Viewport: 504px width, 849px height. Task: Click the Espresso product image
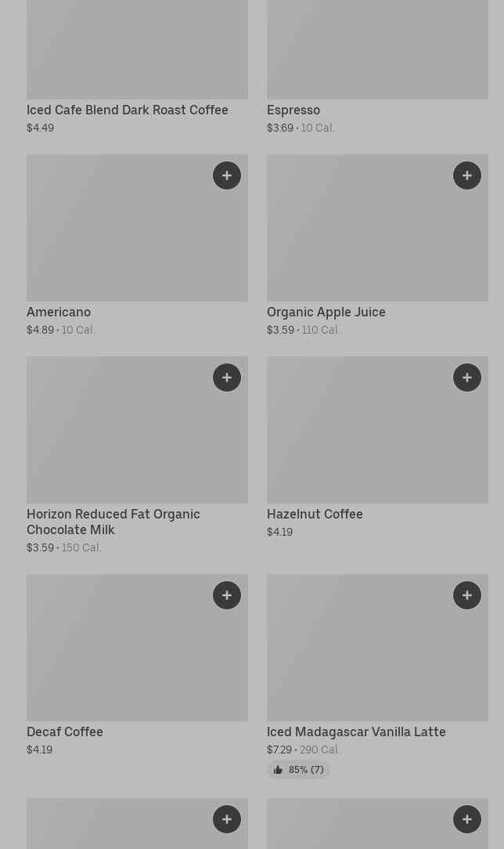click(x=377, y=49)
